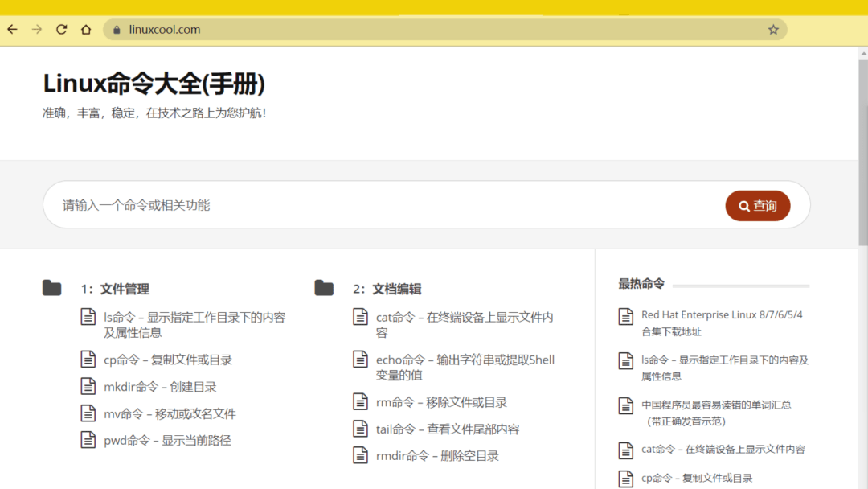Click the document icon next to ls命令
This screenshot has height=489, width=868.
88,317
